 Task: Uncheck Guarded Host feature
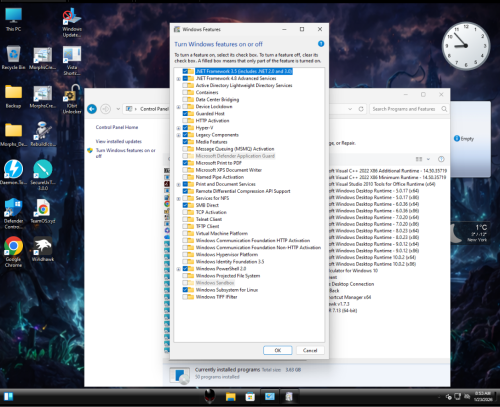pos(185,114)
